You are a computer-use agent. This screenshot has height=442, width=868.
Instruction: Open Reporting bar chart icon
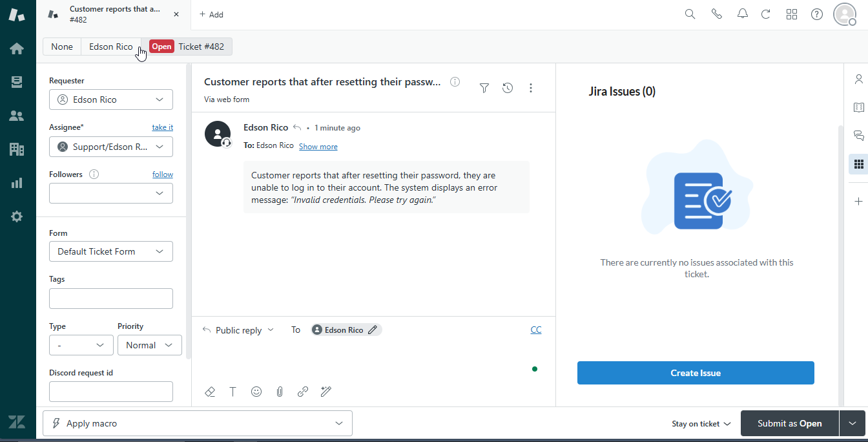(x=17, y=183)
